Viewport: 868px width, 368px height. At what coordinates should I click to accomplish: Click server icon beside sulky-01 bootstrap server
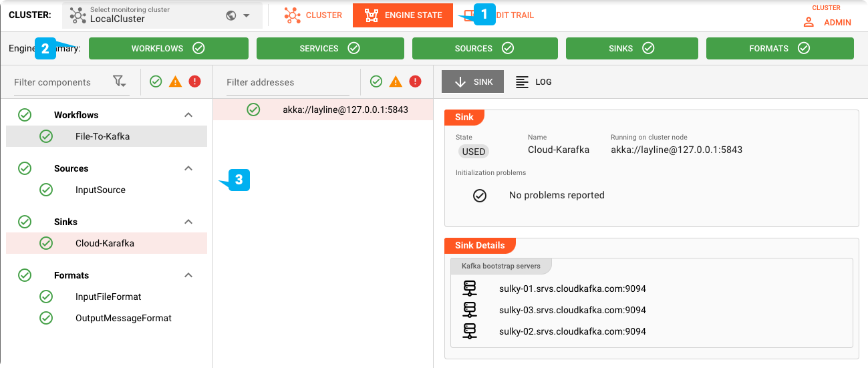click(470, 289)
